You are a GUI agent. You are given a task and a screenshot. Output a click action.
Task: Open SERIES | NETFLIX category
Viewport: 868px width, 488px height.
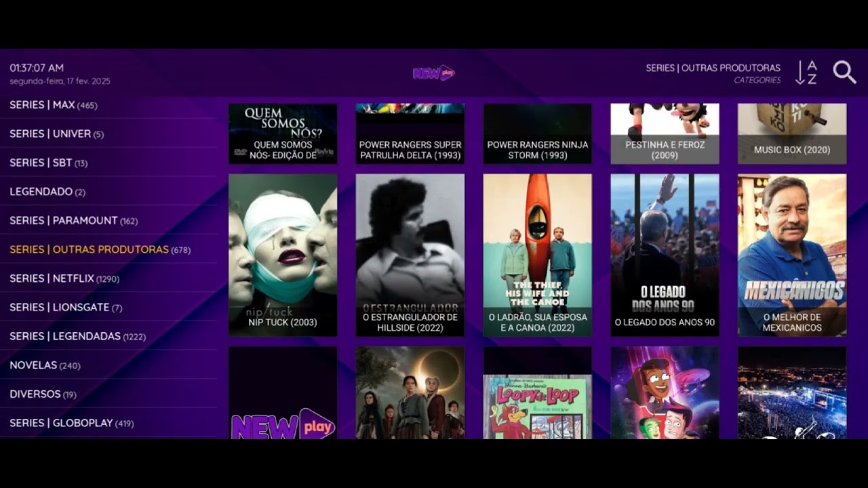[x=108, y=279]
